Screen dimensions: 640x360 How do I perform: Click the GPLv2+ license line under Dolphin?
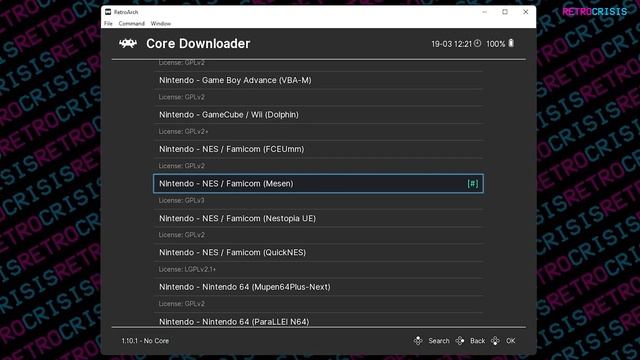[183, 131]
